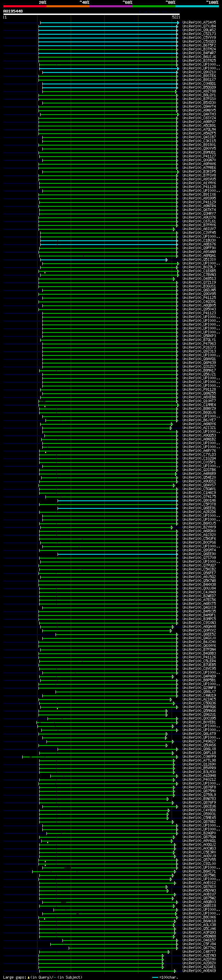Select hit UniRef100_Q5I3I0

199,259
